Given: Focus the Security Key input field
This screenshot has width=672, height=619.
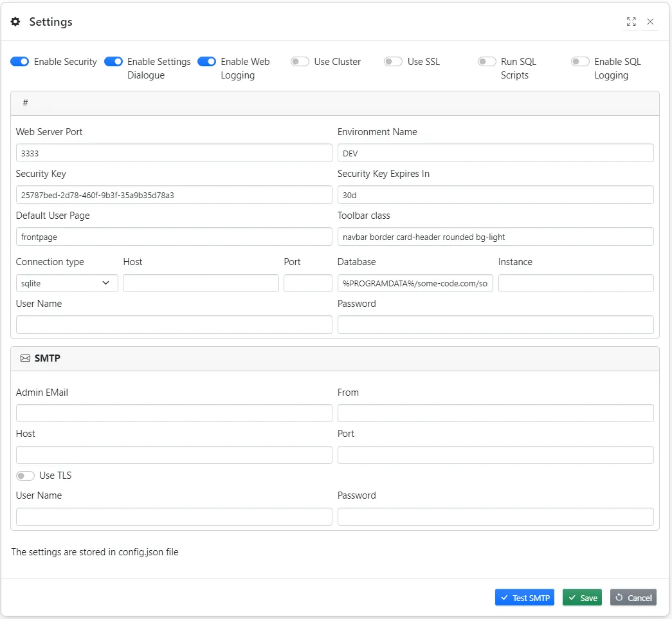Looking at the screenshot, I should pyautogui.click(x=174, y=195).
